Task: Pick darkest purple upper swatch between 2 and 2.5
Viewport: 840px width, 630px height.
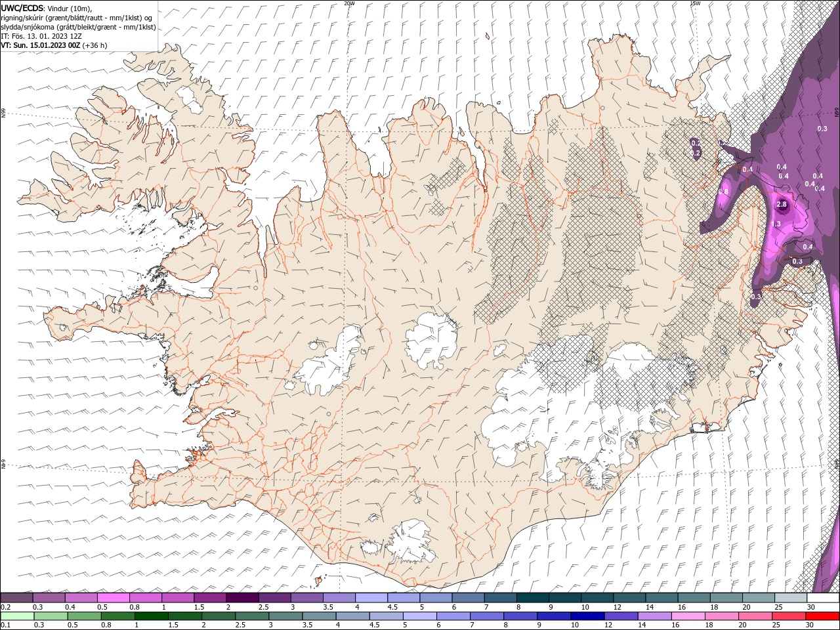Action: [x=241, y=598]
